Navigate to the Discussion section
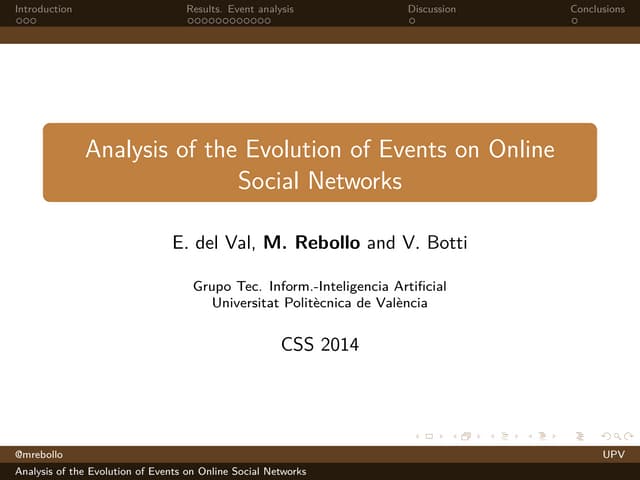640x480 pixels. pyautogui.click(x=431, y=9)
